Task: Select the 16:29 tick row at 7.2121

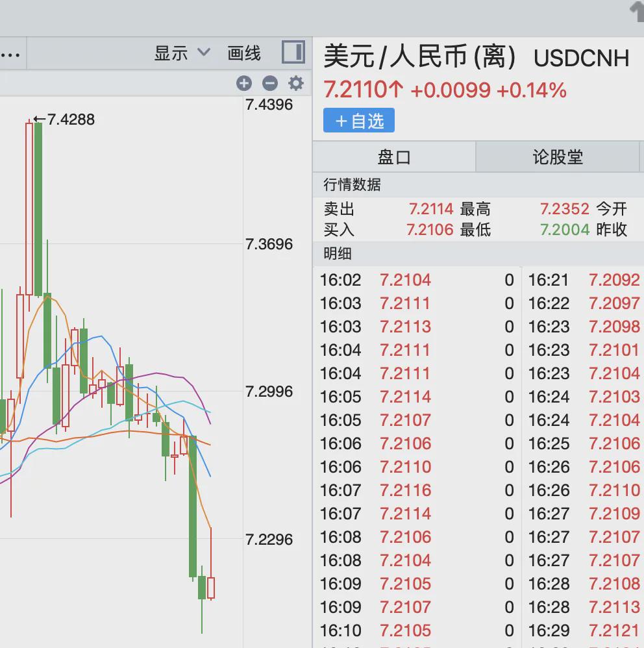Action: click(584, 630)
